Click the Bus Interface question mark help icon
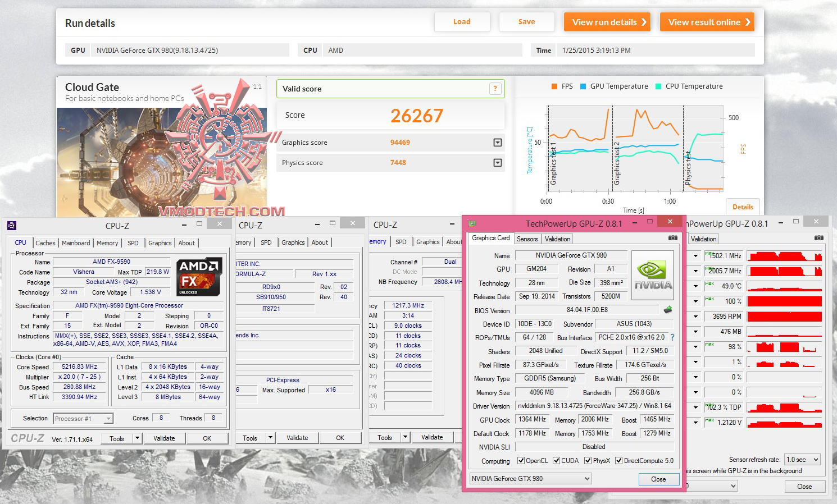Screen dimensions: 837x504 (x=672, y=337)
